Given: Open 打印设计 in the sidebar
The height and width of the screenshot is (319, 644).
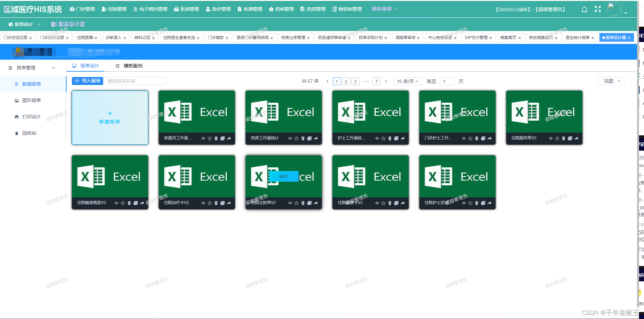Looking at the screenshot, I should (x=32, y=117).
